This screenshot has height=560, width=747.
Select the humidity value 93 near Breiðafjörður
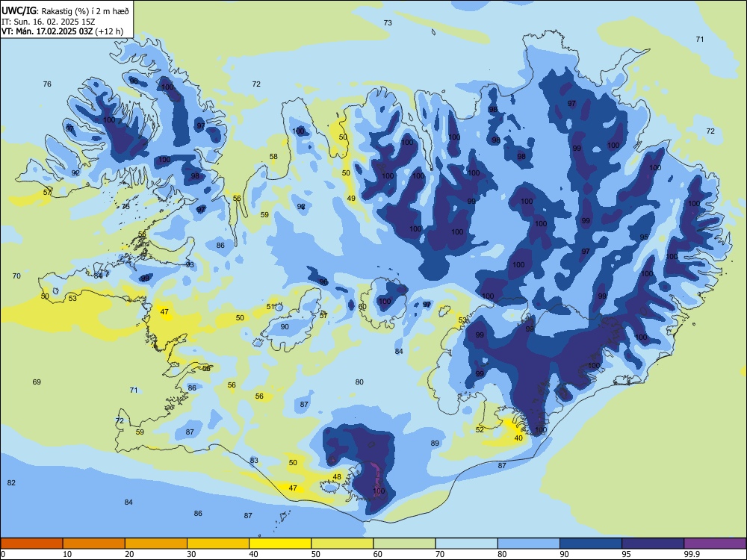[x=190, y=265]
